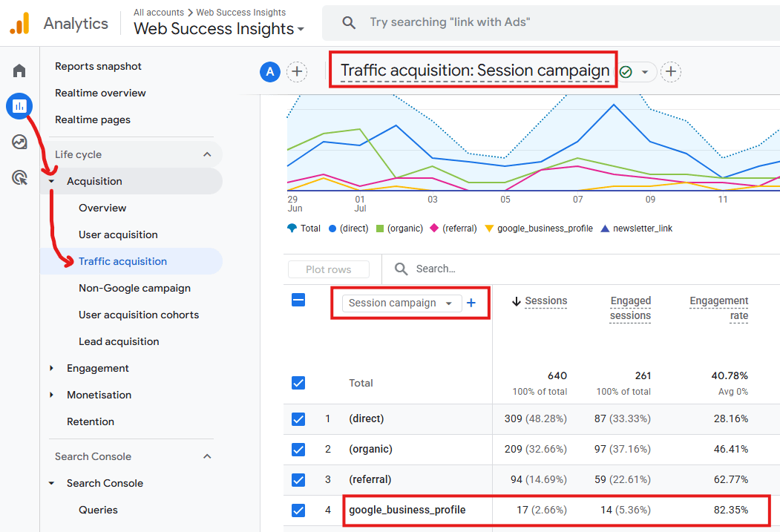The height and width of the screenshot is (532, 780).
Task: Click the 209 (32.66%) sessions cell
Action: coord(535,450)
